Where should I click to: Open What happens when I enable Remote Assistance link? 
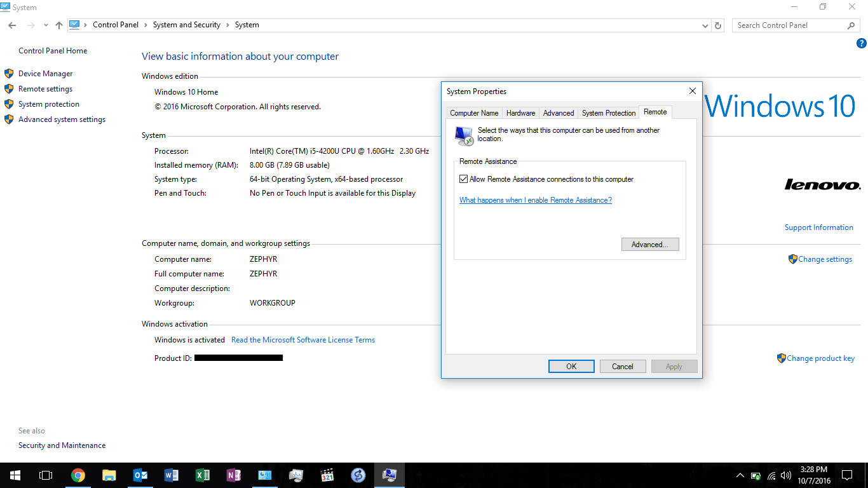point(536,200)
